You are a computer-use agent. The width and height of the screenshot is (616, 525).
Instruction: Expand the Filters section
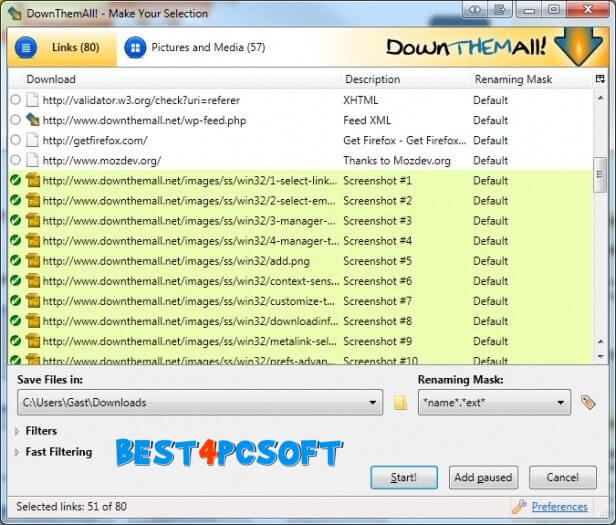[x=16, y=431]
